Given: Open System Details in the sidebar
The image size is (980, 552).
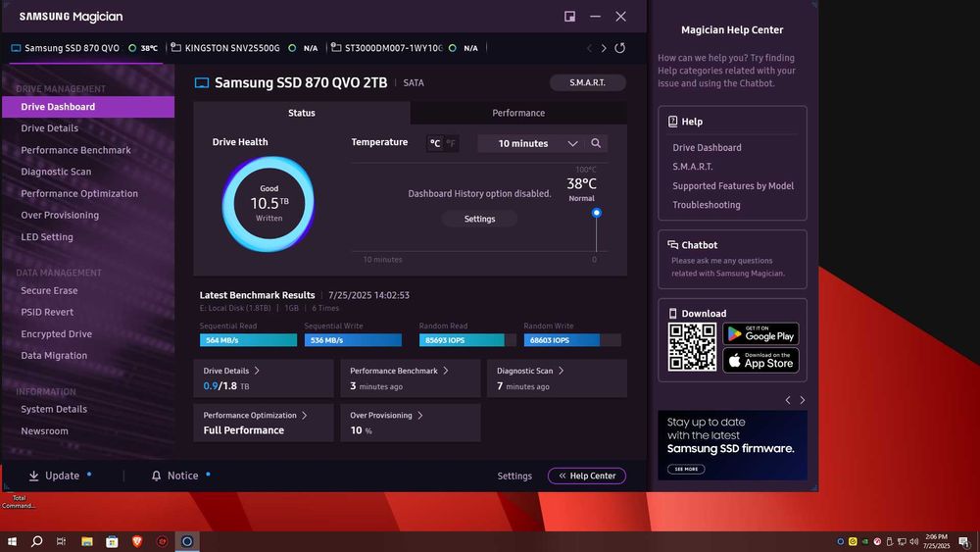Looking at the screenshot, I should pos(54,409).
